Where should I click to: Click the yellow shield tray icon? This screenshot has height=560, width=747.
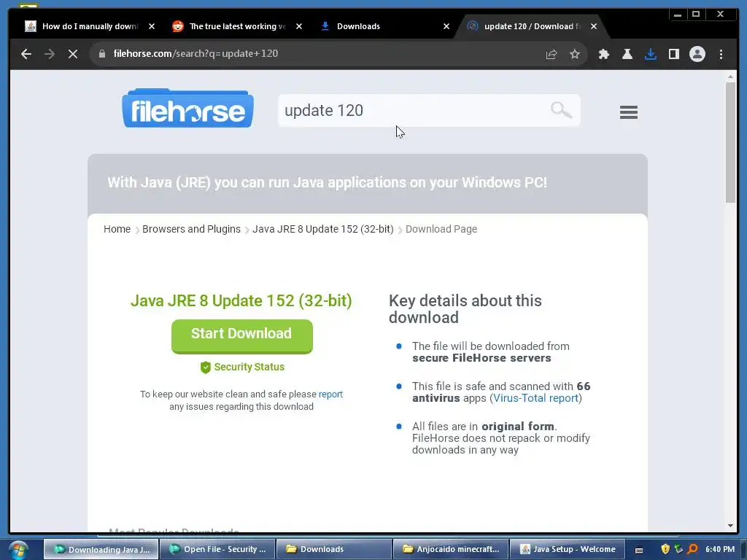[x=665, y=549]
